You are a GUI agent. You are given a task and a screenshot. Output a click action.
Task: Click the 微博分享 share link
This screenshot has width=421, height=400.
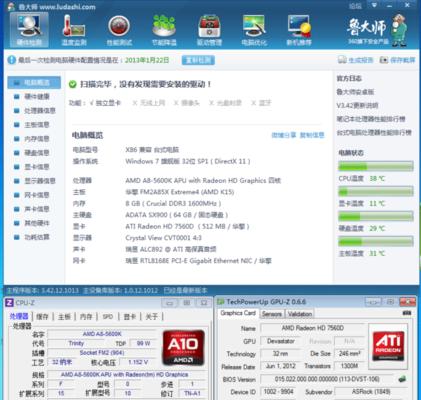pyautogui.click(x=284, y=135)
